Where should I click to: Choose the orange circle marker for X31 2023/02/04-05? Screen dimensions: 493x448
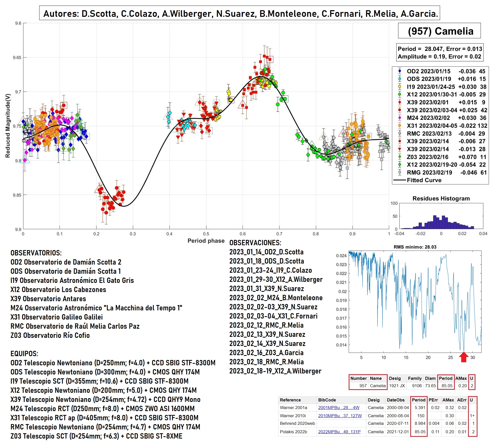(400, 126)
